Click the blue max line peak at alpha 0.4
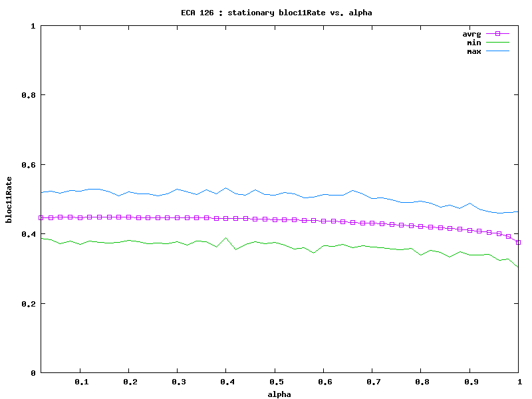 [x=226, y=188]
